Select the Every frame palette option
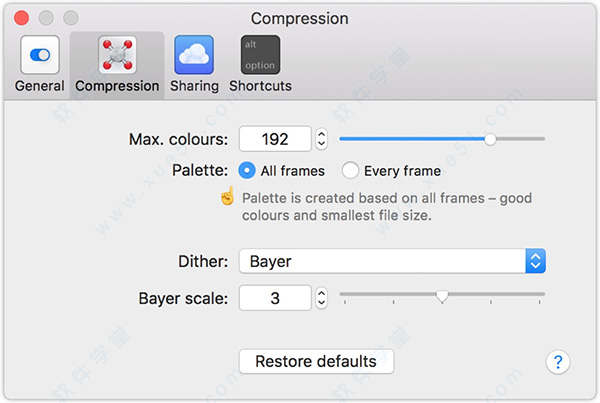 (x=350, y=170)
